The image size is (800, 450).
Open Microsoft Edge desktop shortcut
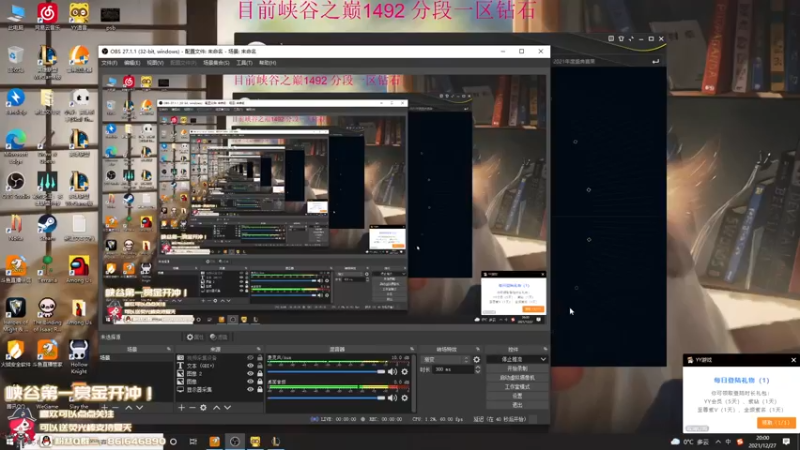[16, 145]
